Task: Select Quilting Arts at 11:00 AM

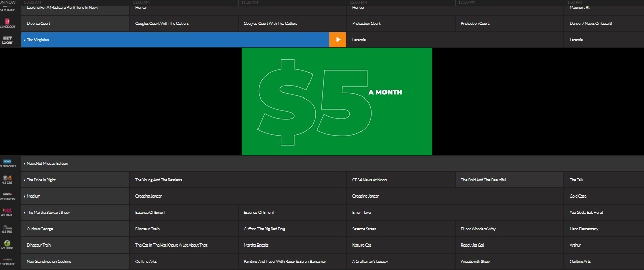Action: click(x=184, y=261)
